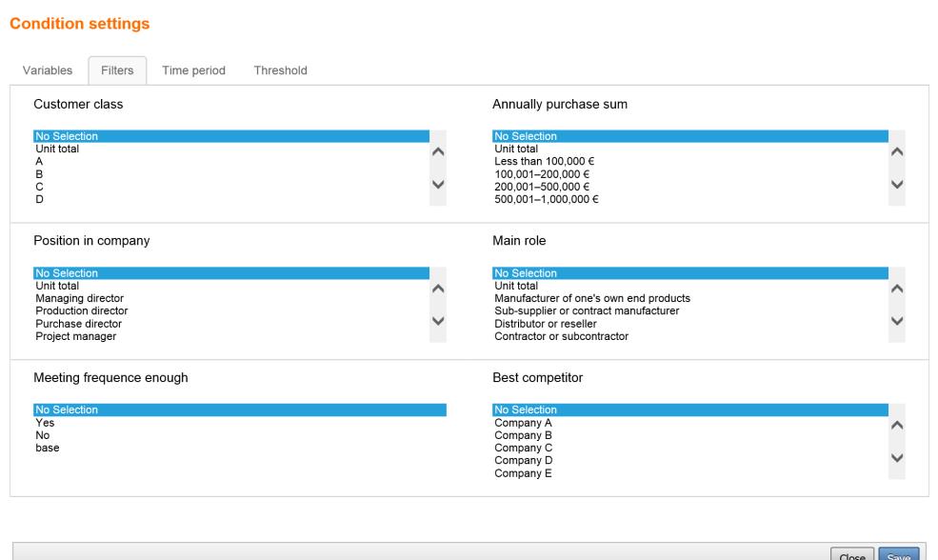The height and width of the screenshot is (560, 938).
Task: Choose Project manager position
Action: tap(231, 336)
